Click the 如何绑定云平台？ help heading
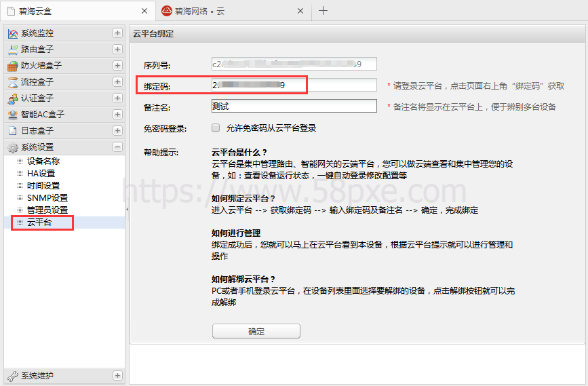588x386 pixels. 243,199
